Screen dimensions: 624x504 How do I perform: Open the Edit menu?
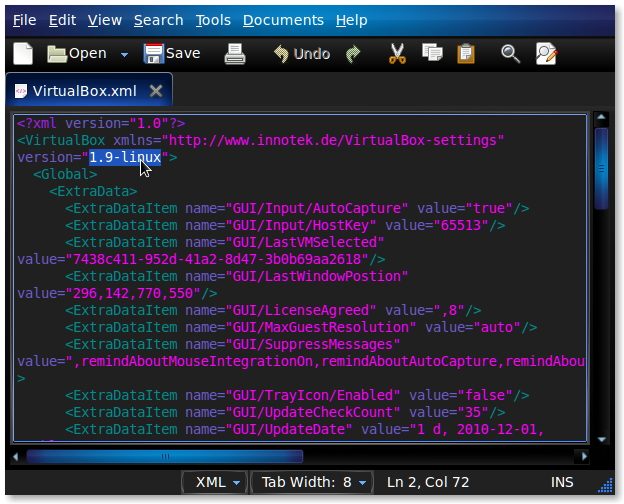click(62, 20)
